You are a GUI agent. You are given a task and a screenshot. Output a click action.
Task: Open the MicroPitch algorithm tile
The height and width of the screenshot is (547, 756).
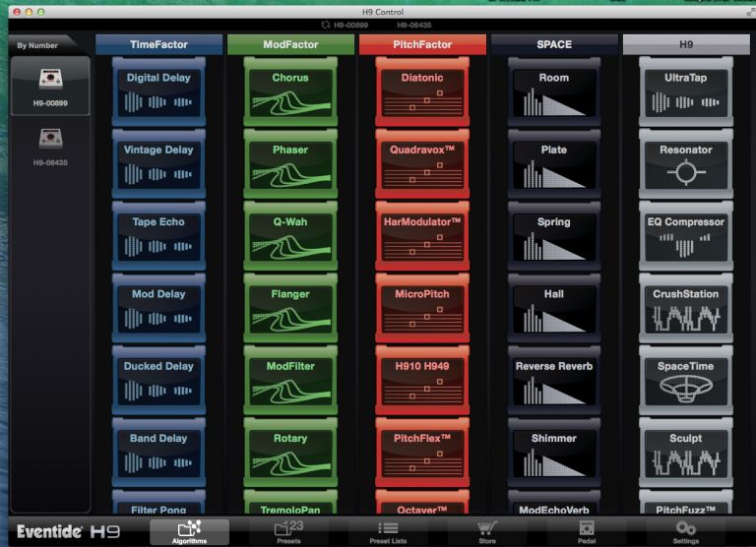[422, 309]
